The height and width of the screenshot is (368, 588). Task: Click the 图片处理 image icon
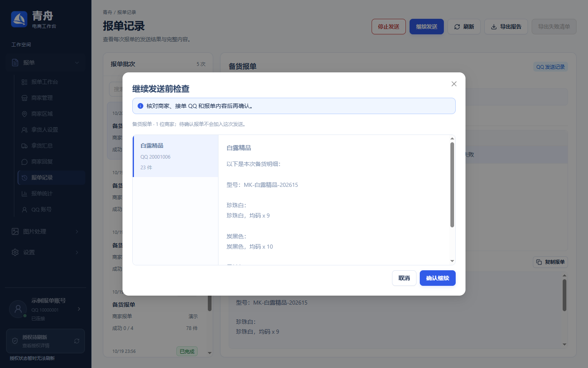(x=15, y=231)
